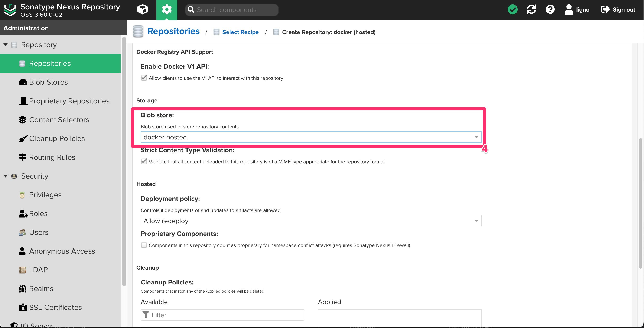Viewport: 644px width, 328px height.
Task: Collapse the Security section in the sidebar
Action: click(6, 176)
